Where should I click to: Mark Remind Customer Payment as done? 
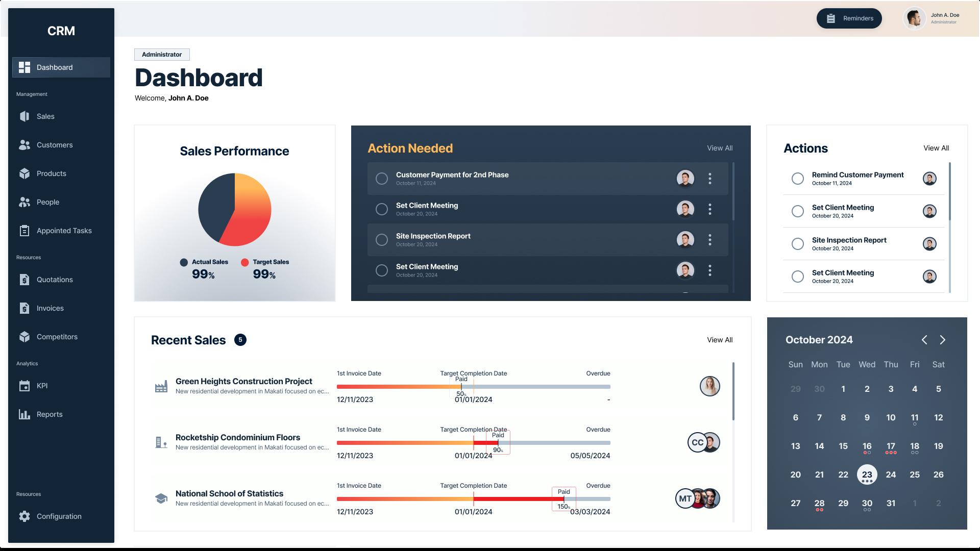point(797,179)
